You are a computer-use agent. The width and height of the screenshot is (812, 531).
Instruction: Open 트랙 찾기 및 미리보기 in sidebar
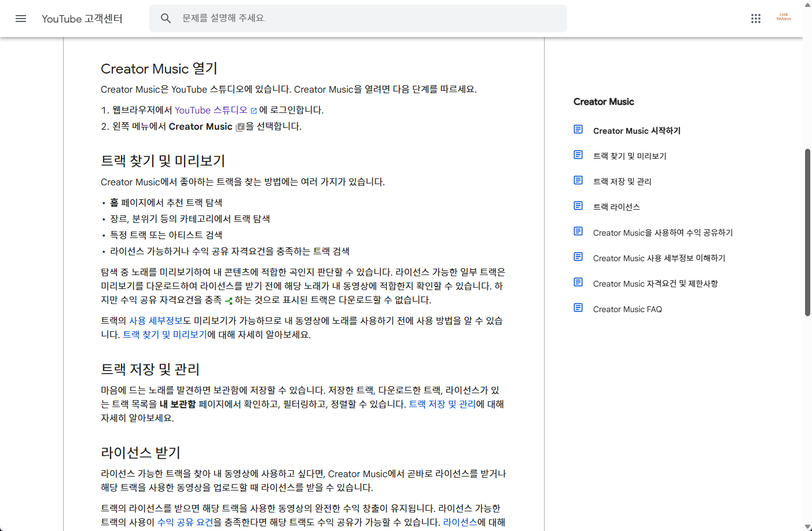(x=630, y=156)
